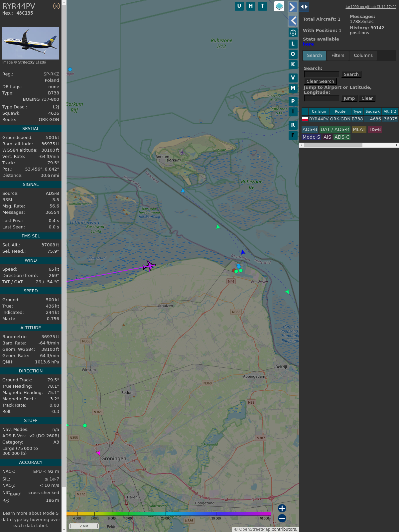Toggle sidebar width with double arrow icon
399x532 pixels.
(x=304, y=7)
